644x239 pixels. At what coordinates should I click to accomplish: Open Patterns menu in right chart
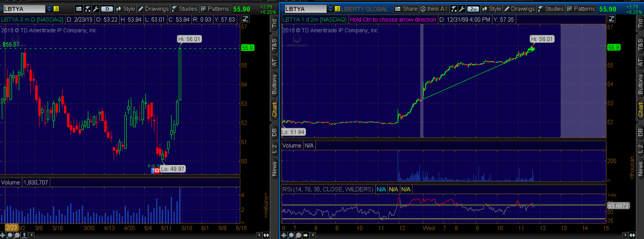[x=581, y=9]
